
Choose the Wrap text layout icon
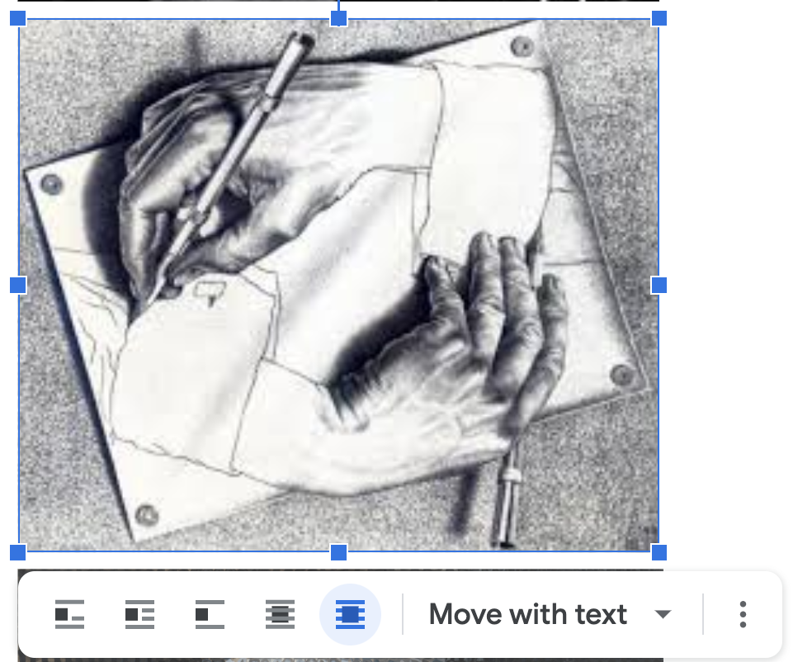[140, 615]
